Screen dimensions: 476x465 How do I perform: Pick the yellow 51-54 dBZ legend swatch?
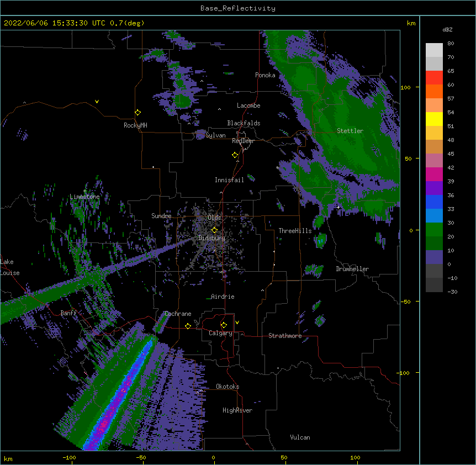pos(434,119)
